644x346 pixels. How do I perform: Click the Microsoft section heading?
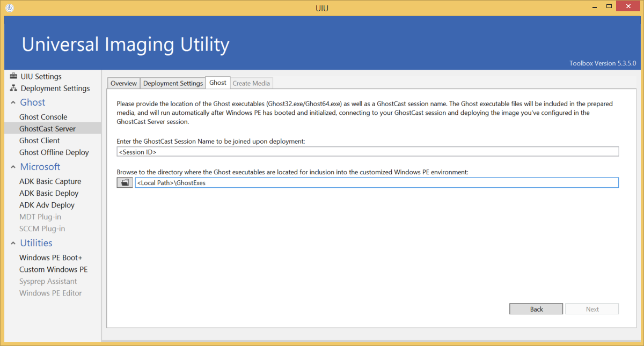40,167
